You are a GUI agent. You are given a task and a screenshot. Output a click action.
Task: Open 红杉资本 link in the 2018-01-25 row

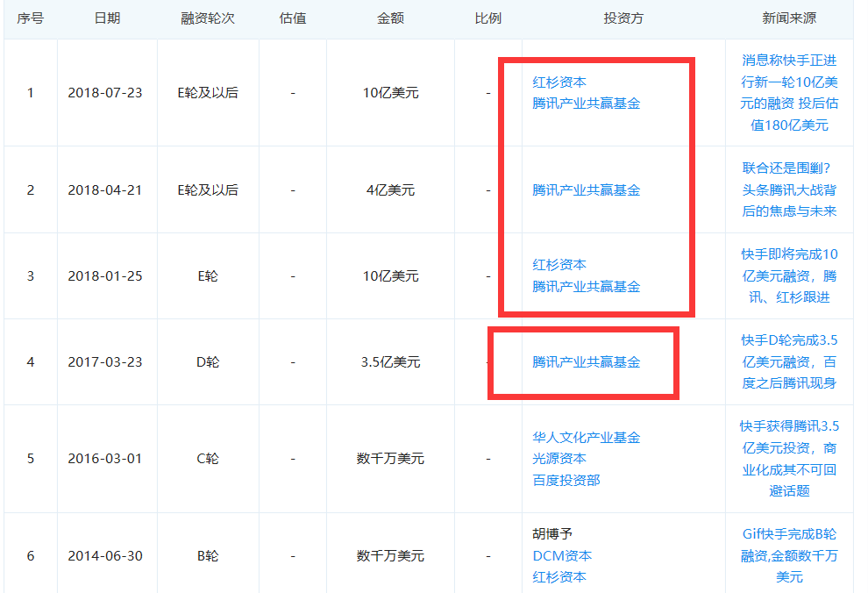tap(559, 265)
